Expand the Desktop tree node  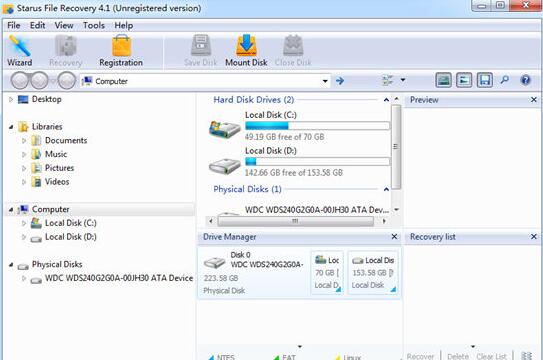[11, 99]
